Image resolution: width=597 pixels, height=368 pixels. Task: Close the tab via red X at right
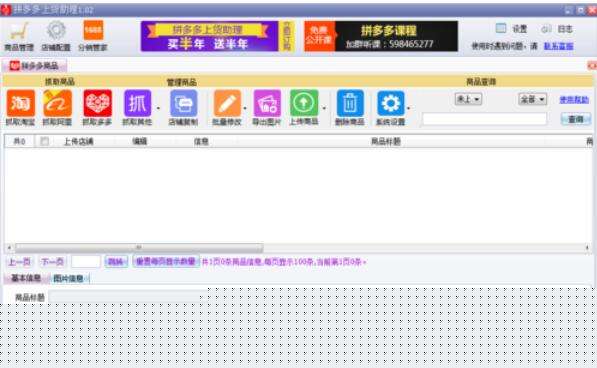click(x=592, y=66)
